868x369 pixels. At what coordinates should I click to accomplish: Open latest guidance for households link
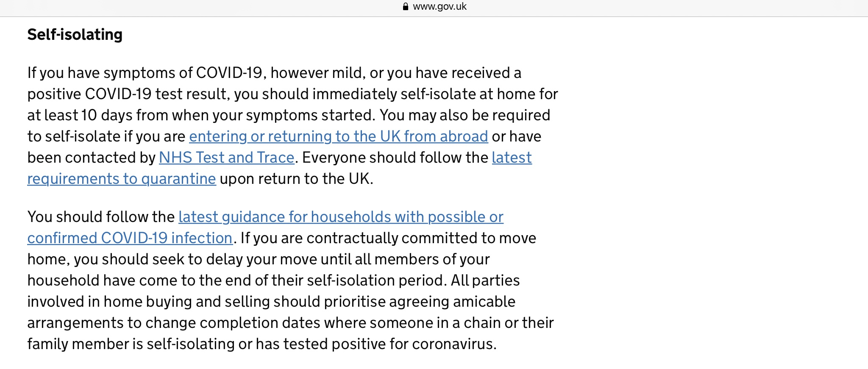(x=341, y=217)
